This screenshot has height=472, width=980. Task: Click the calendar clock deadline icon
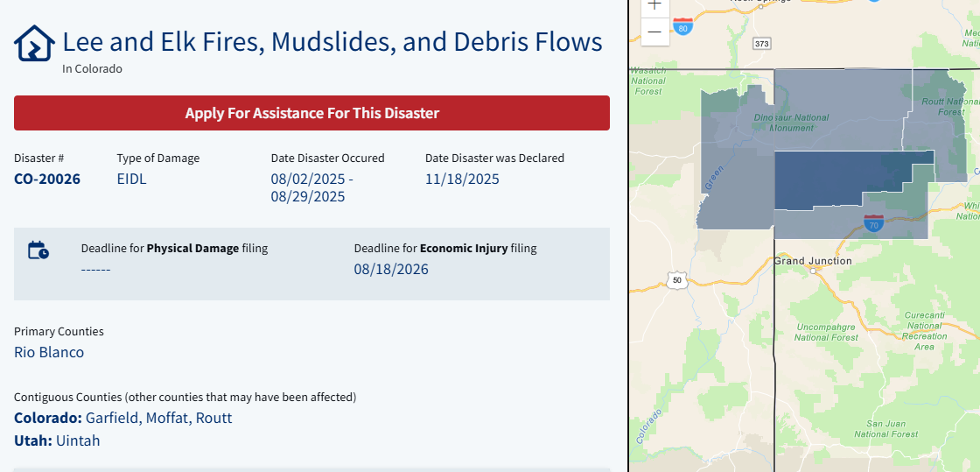38,250
